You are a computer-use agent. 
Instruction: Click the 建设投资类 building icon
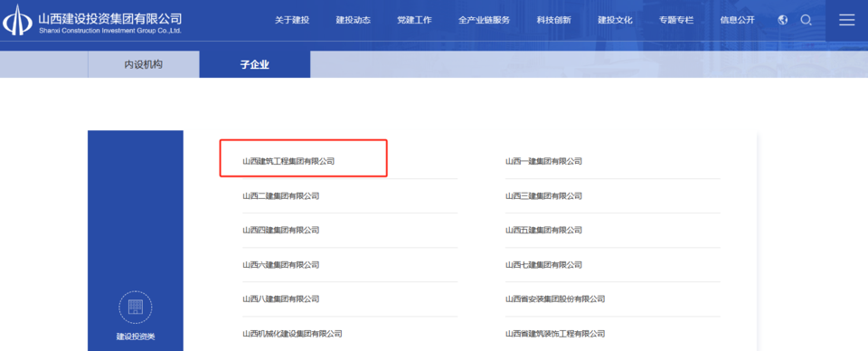[135, 308]
